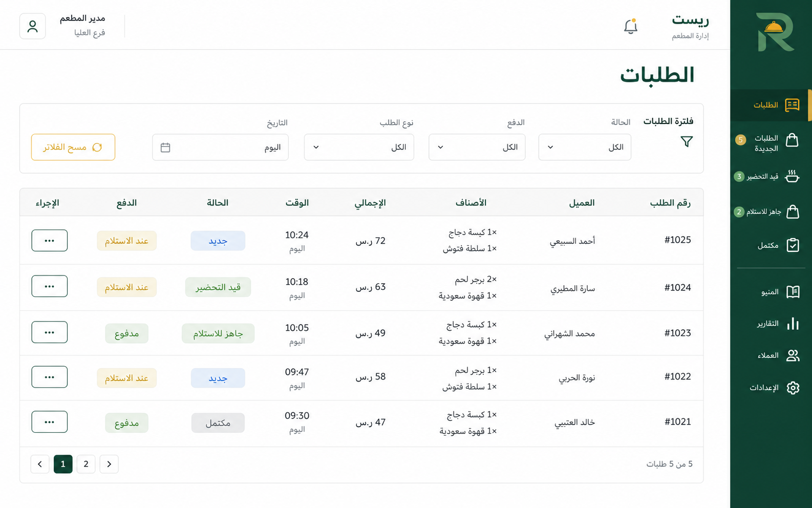Click the calendar icon in date field
This screenshot has height=508, width=812.
pos(165,147)
